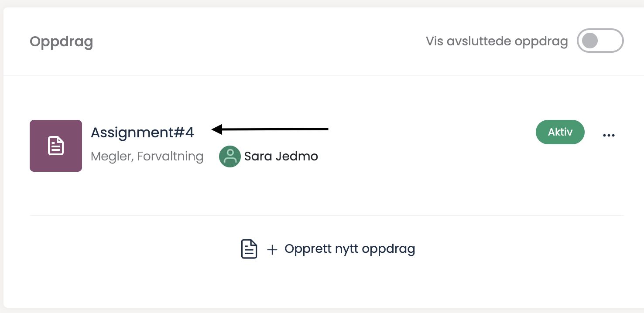Click Sara Jedmo's green avatar icon
This screenshot has width=644, height=313.
click(230, 156)
